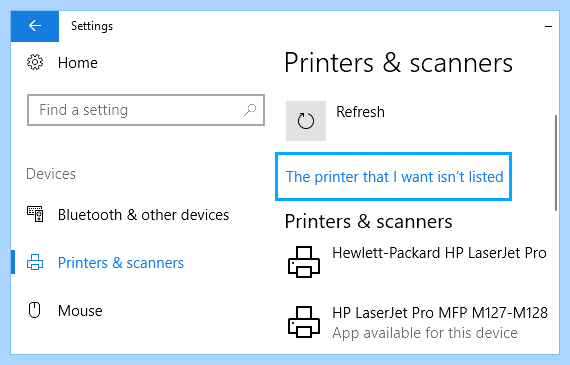The width and height of the screenshot is (570, 365).
Task: Click the Hewlett-Packard HP LaserJet Pro printer icon
Action: click(x=304, y=262)
